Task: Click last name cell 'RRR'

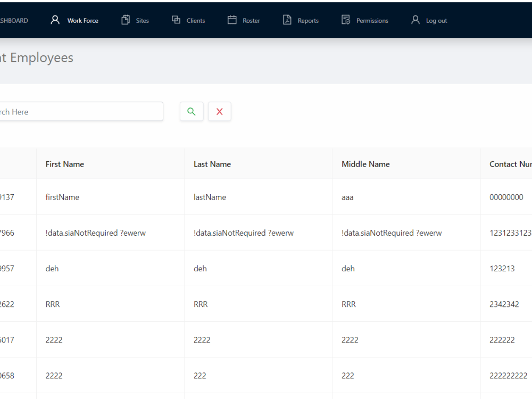Action: point(201,304)
